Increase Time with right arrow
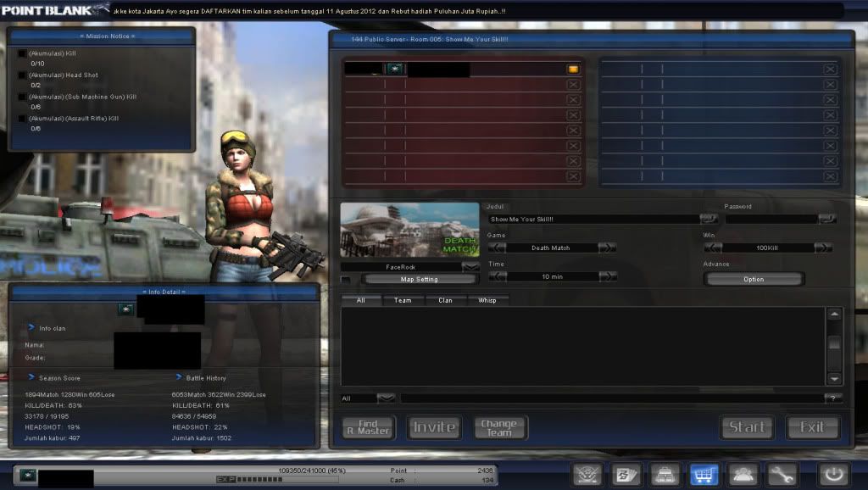The height and width of the screenshot is (490, 868). pos(607,276)
